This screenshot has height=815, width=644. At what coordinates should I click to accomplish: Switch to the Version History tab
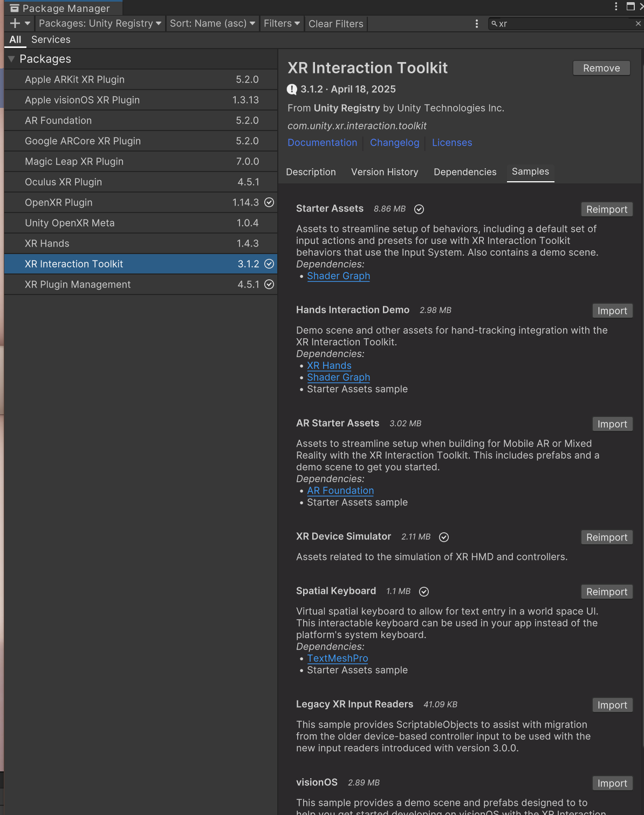pyautogui.click(x=385, y=172)
